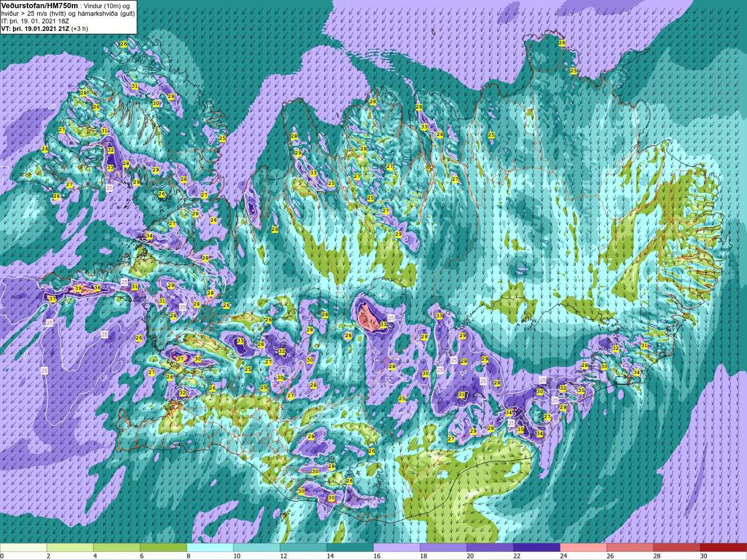Click the yellow gust label 39
This screenshot has height=560, width=747.
[78, 289]
